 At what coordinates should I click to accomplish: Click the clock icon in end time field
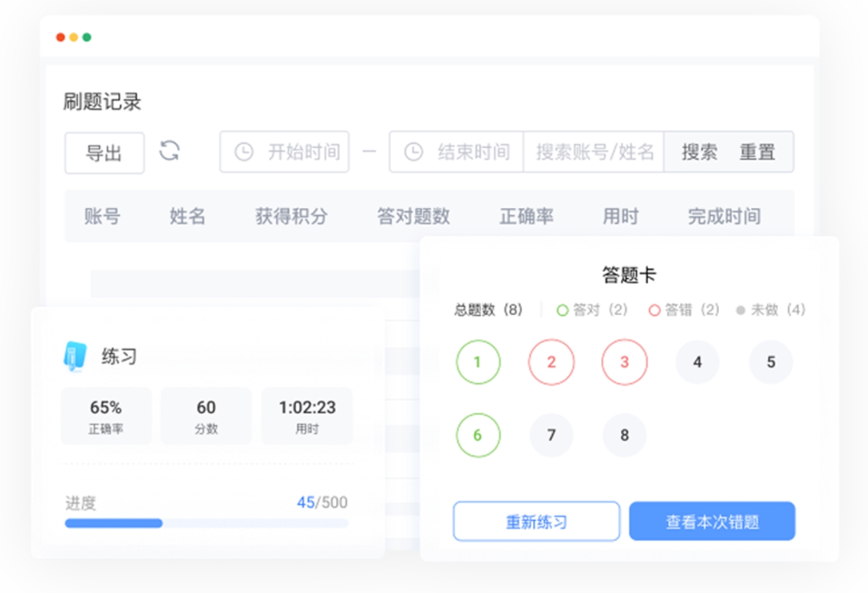[x=413, y=152]
